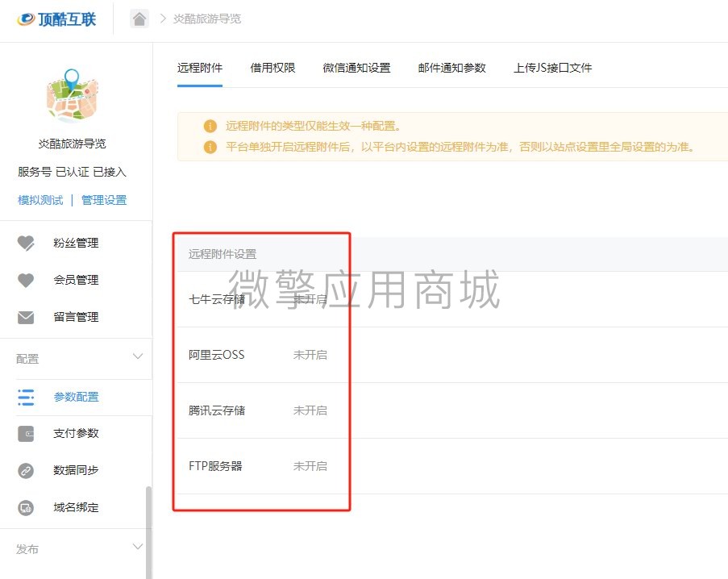Open 粉丝管理 in the sidebar
Screen dimensions: 728x579
(76, 243)
